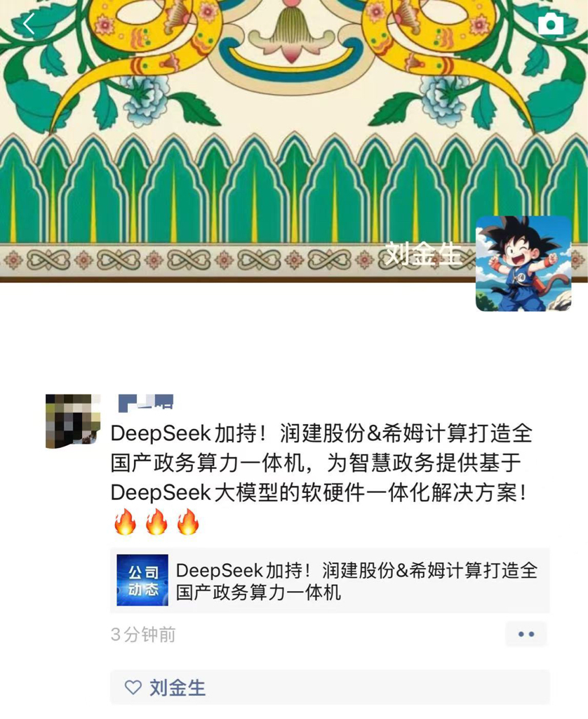Tap the DeepSeek加持 post text body
The width and height of the screenshot is (588, 719).
(321, 463)
